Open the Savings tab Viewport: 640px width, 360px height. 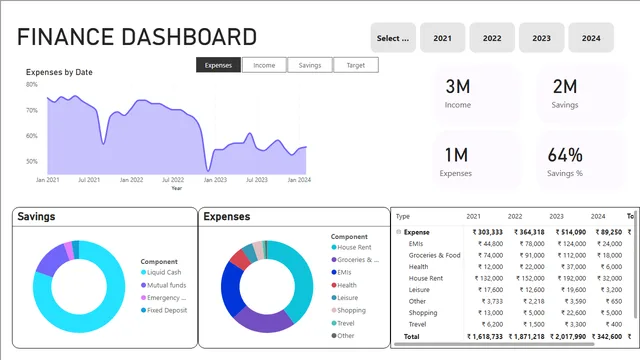coord(310,65)
